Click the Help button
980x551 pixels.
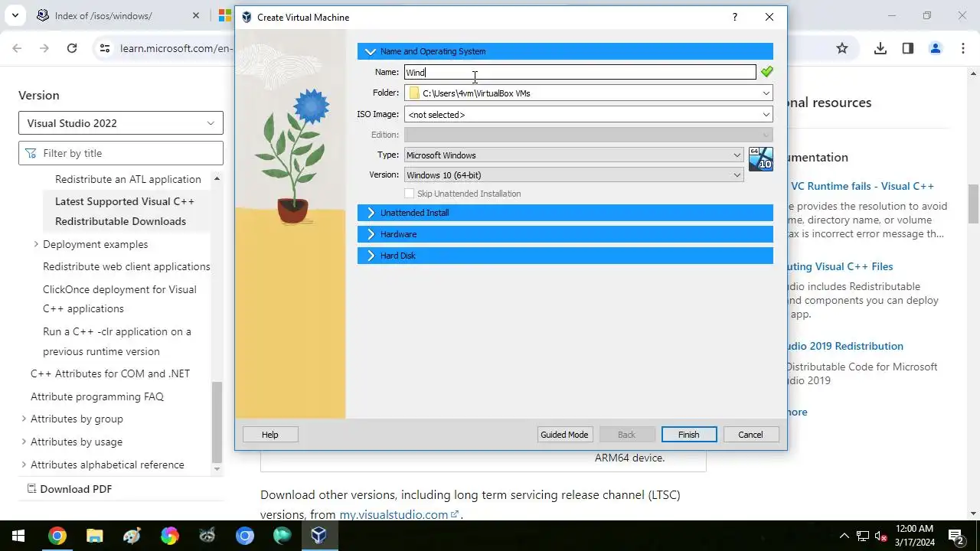point(270,435)
